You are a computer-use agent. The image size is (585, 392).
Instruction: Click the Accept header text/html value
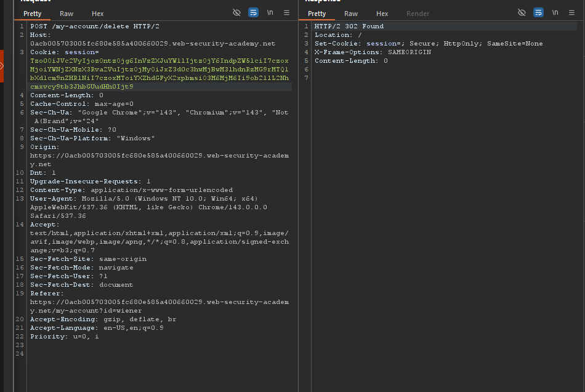coord(159,241)
